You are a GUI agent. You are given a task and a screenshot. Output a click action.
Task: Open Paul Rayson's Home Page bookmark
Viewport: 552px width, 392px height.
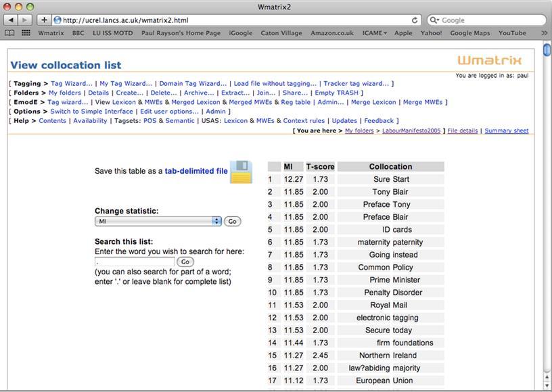181,32
